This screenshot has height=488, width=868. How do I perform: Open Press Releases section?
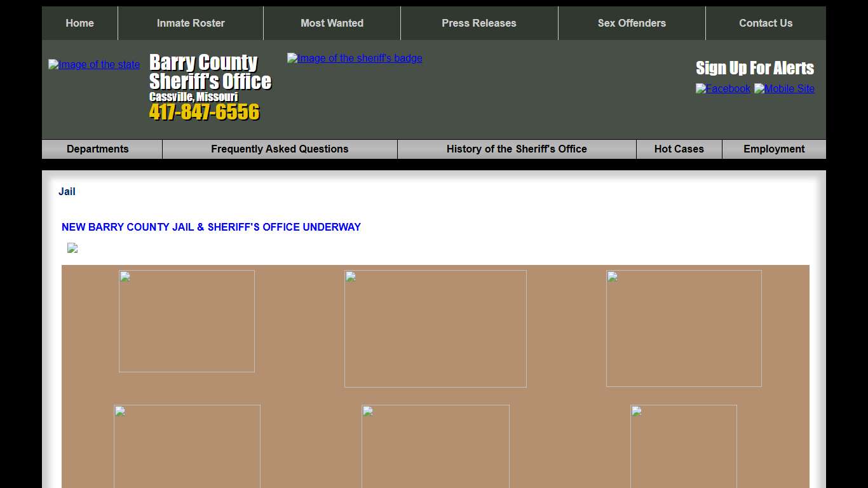coord(479,23)
